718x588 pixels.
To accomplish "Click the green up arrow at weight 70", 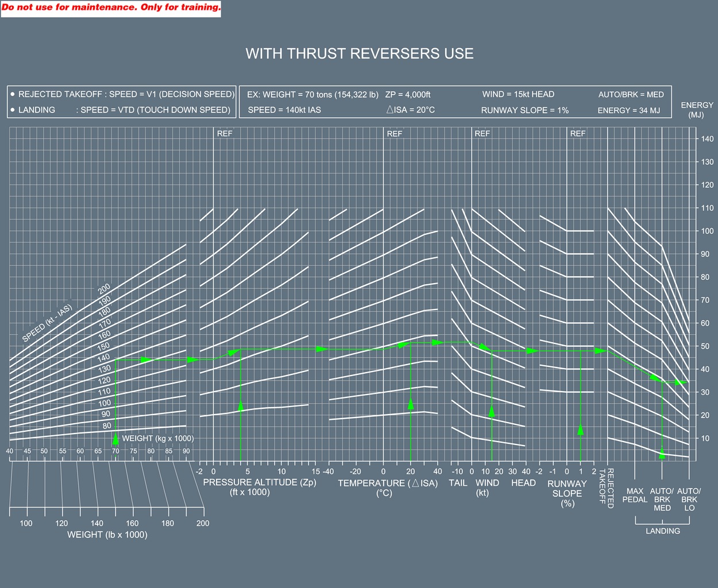I will (115, 439).
